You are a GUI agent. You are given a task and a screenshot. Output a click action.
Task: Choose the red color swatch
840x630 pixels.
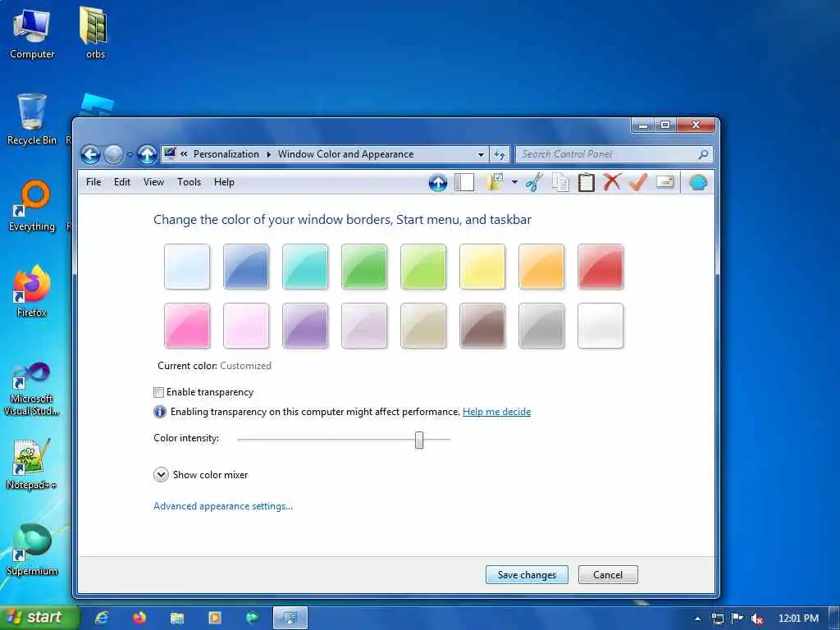coord(600,267)
